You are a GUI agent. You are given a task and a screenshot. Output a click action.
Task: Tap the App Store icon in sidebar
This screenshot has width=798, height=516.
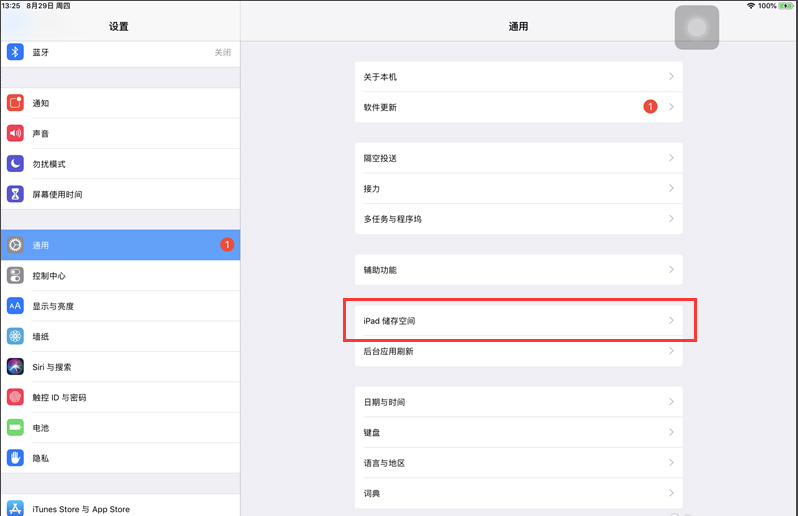[x=15, y=508]
